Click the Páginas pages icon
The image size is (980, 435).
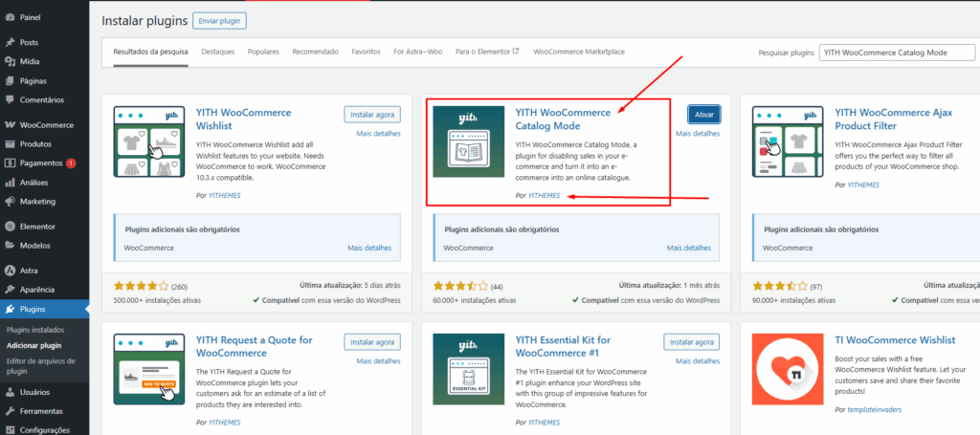[10, 80]
